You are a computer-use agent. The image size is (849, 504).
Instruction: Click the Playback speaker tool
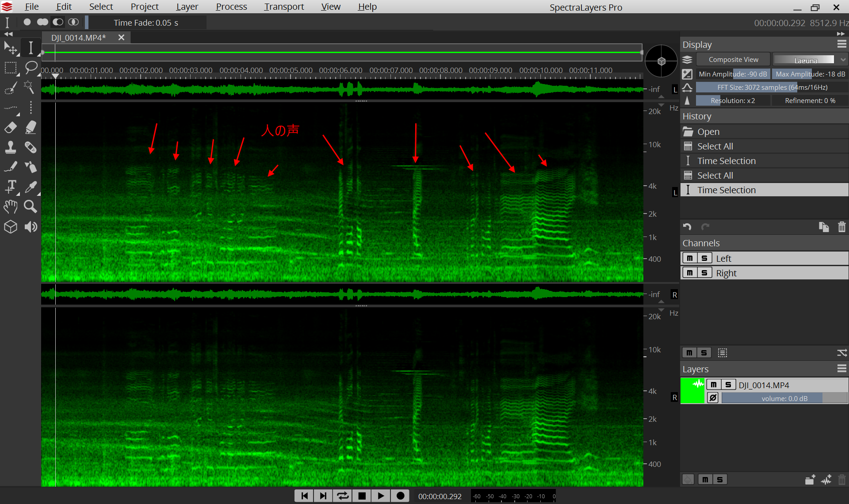click(x=31, y=227)
